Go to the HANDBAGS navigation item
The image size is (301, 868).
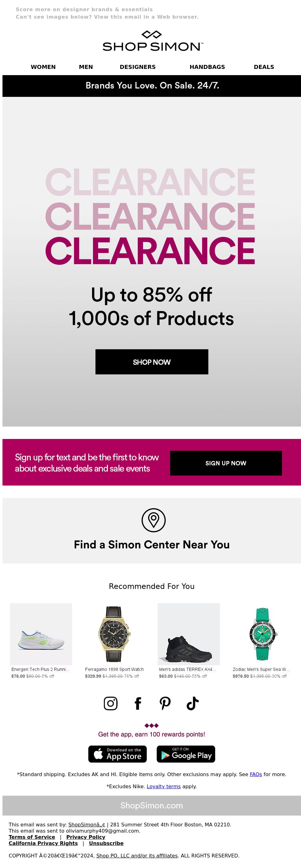coord(207,67)
